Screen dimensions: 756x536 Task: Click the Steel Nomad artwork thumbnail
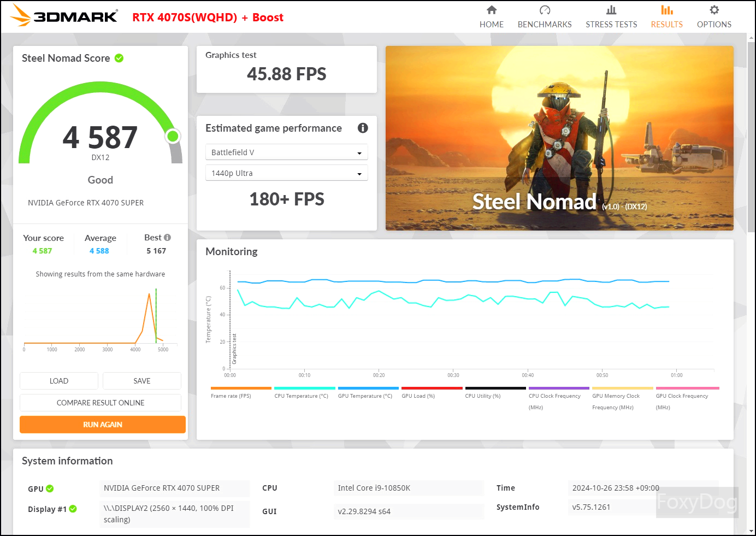(x=559, y=138)
